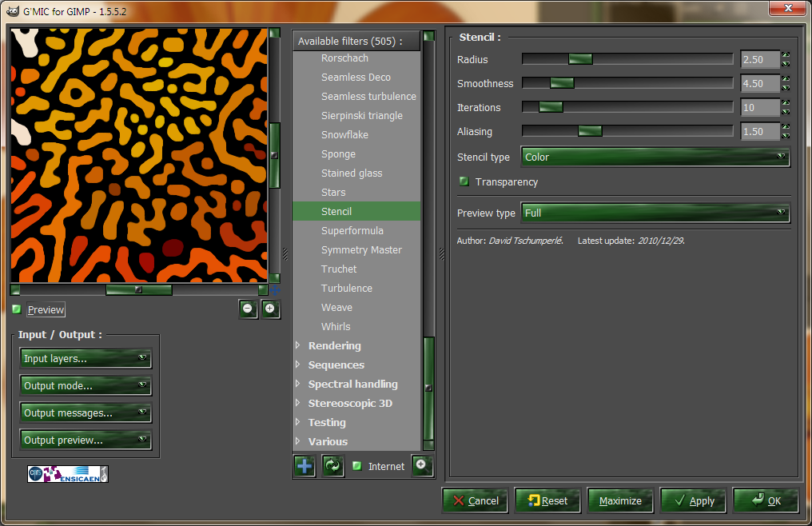
Task: Click the CNRS ENSICAEN logo
Action: (x=68, y=474)
